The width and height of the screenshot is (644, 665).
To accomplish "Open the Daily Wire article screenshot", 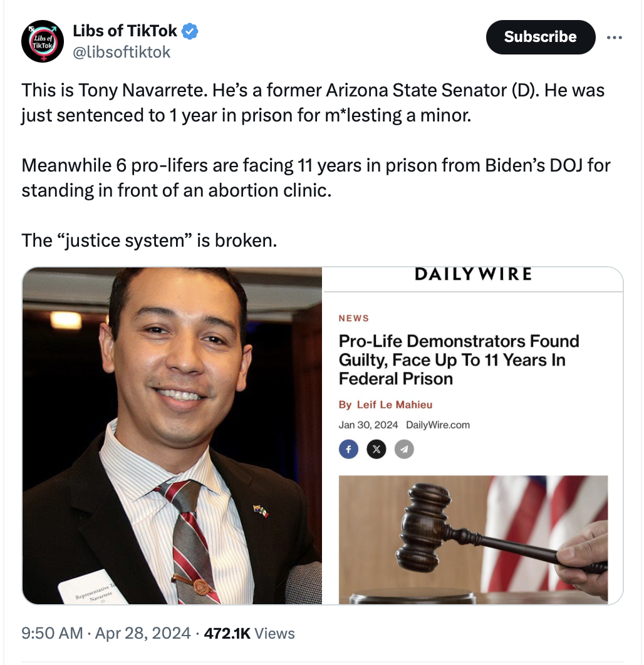I will (472, 436).
